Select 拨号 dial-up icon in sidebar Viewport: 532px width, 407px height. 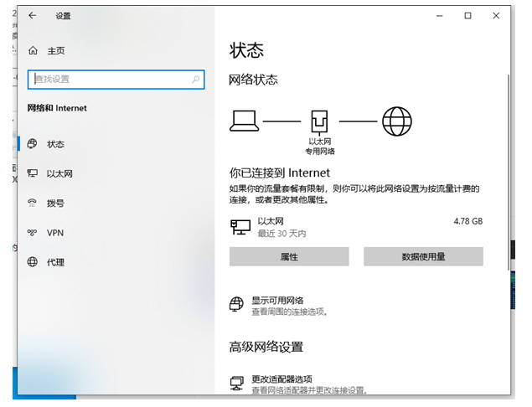32,203
